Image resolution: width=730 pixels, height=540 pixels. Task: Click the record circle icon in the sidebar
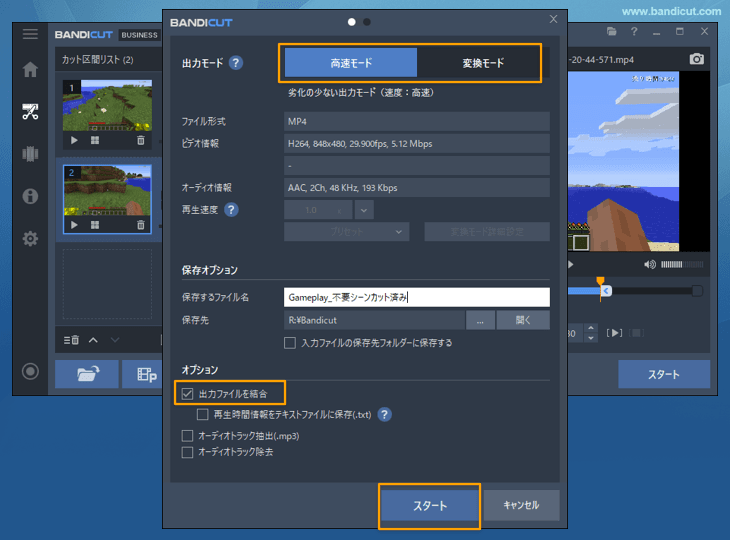click(x=30, y=371)
